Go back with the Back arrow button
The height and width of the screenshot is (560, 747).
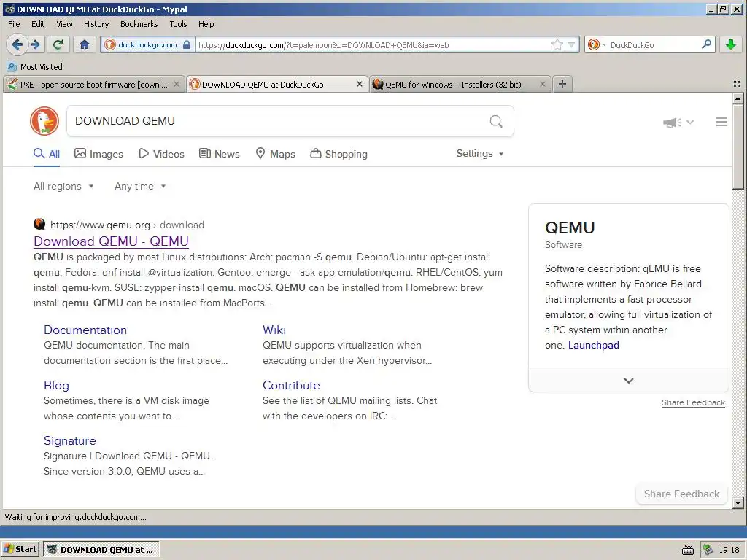coord(18,44)
